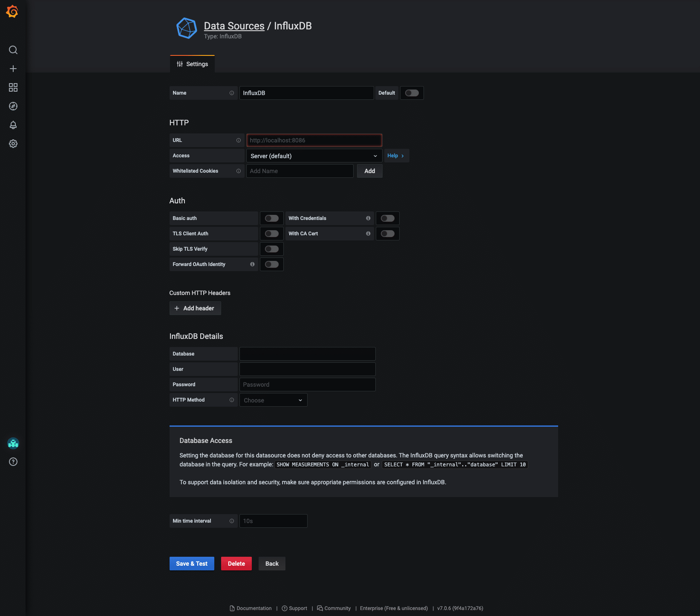Enable the Default data source toggle
The image size is (700, 616).
(x=412, y=93)
